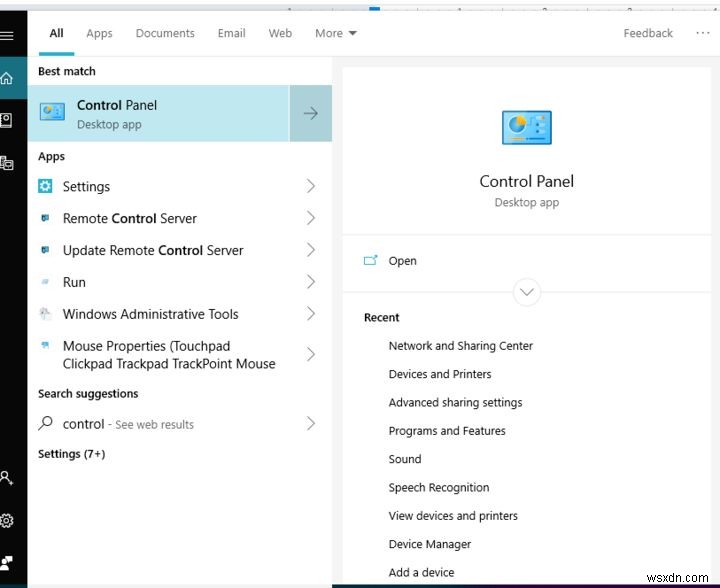Open recent Sound item

[405, 459]
